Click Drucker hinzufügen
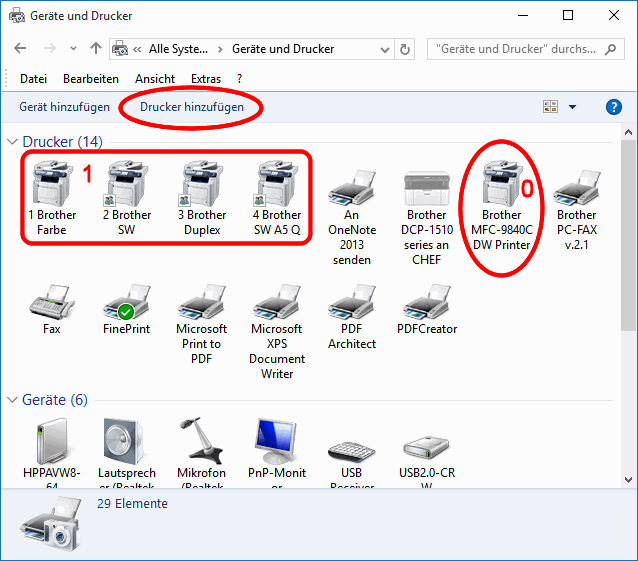The width and height of the screenshot is (638, 561). click(192, 107)
